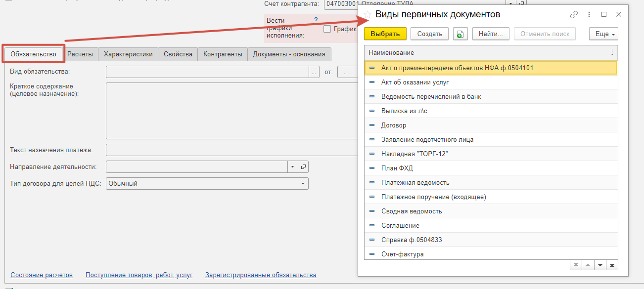Expand the Направление деятельности dropdown
Image resolution: width=644 pixels, height=289 pixels.
pos(293,167)
